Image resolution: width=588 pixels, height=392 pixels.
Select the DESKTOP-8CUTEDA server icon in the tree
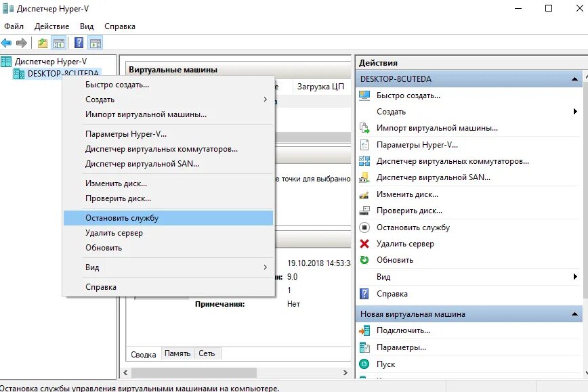[19, 74]
